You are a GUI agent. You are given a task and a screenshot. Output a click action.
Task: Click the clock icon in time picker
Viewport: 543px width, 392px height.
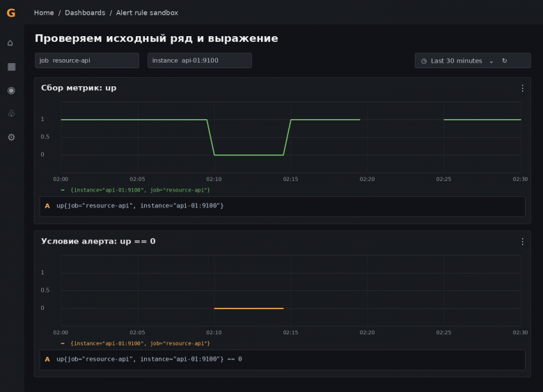click(424, 61)
